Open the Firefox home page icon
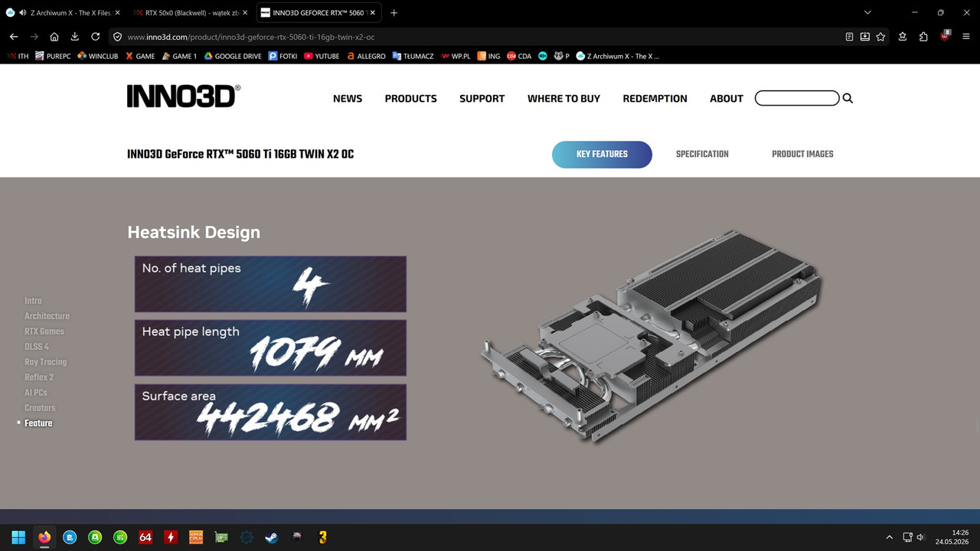Viewport: 980px width, 551px height. pyautogui.click(x=54, y=37)
